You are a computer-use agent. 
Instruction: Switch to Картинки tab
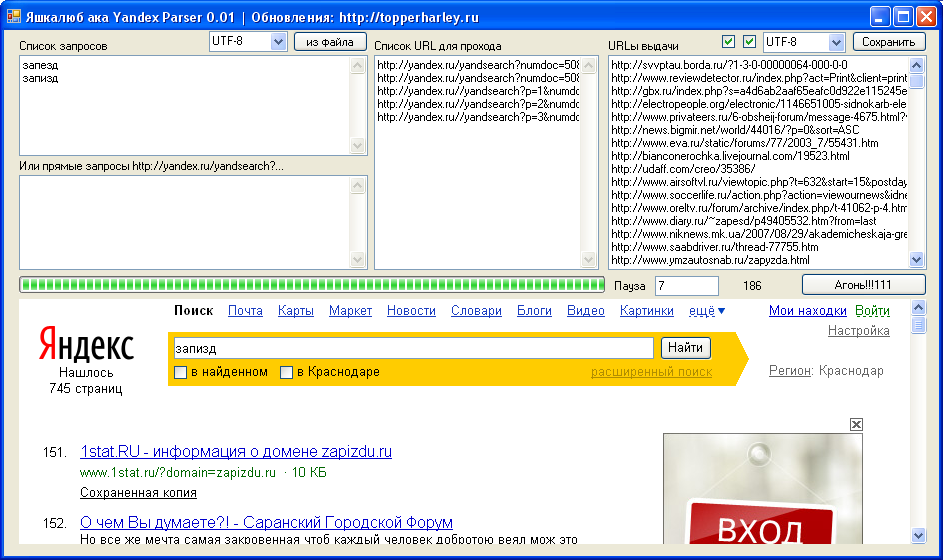[647, 310]
